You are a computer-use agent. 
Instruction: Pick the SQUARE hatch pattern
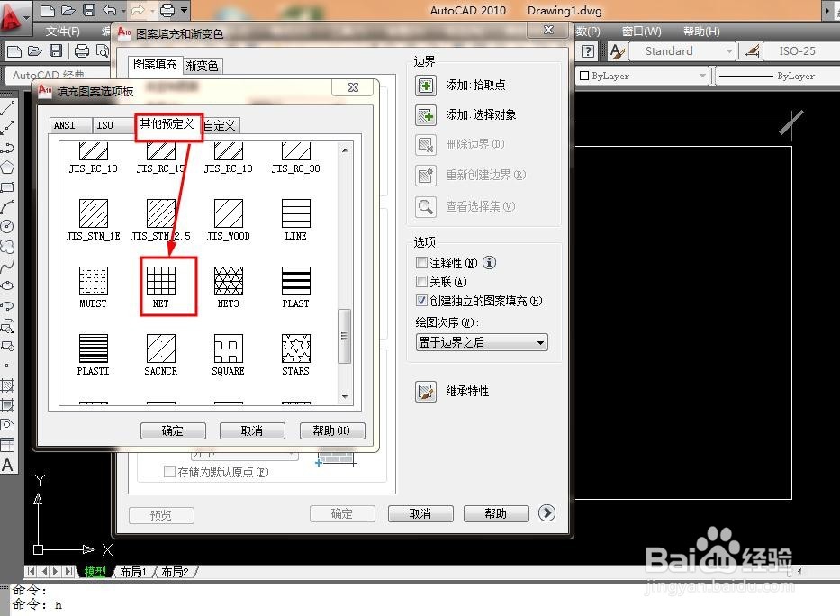tap(228, 349)
